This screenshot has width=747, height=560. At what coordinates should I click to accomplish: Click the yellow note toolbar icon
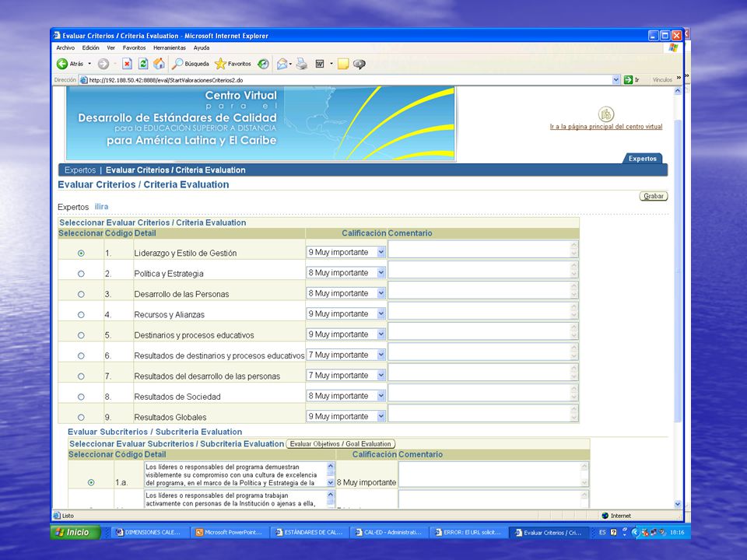(343, 64)
